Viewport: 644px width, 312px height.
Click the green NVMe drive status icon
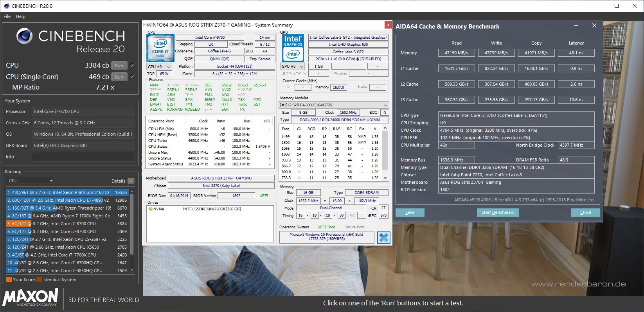click(151, 209)
